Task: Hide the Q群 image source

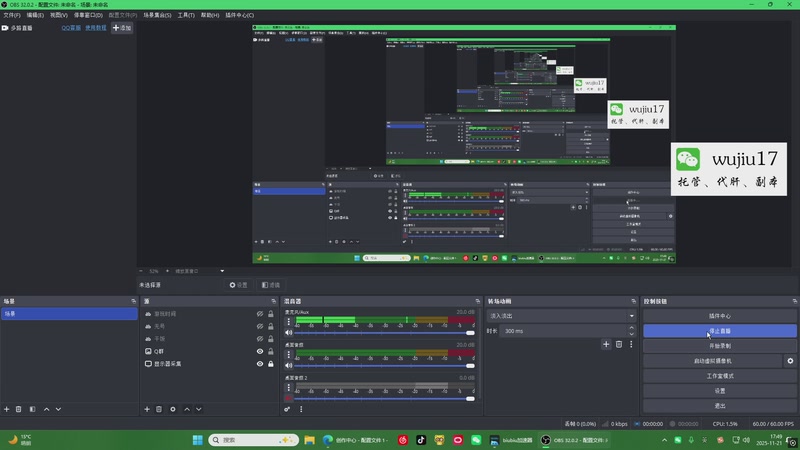Action: pos(260,352)
